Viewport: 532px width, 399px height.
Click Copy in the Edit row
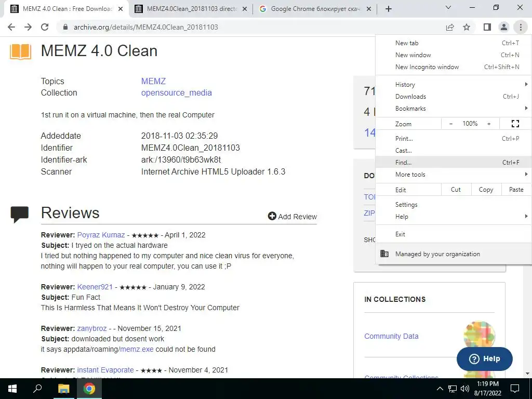pyautogui.click(x=486, y=190)
